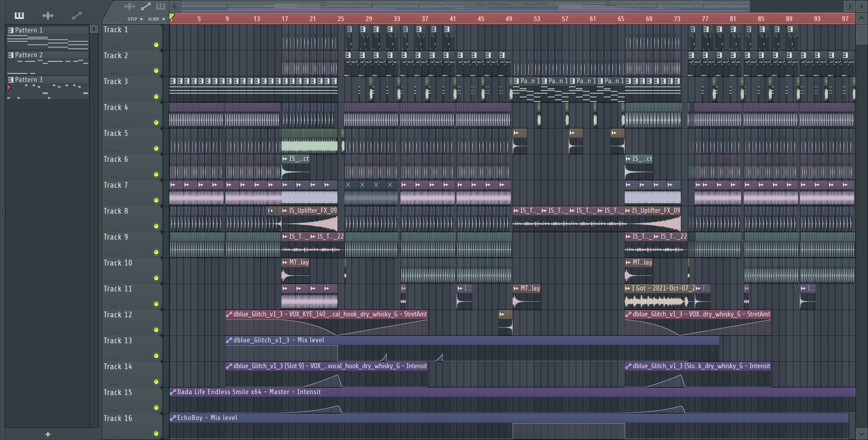Mute Track 12 with green light
The width and height of the screenshot is (868, 440).
coord(156,330)
